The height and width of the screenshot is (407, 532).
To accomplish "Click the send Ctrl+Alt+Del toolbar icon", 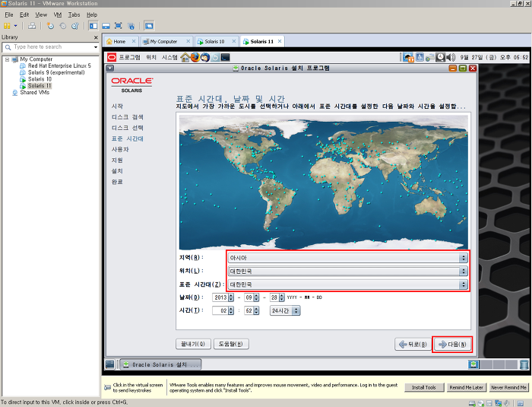I will click(32, 26).
